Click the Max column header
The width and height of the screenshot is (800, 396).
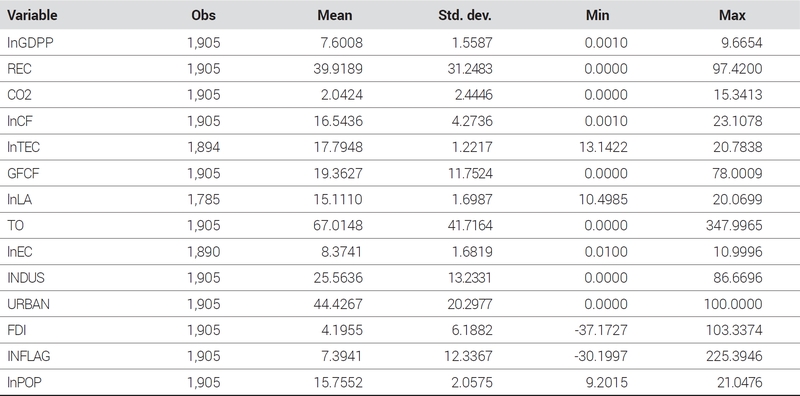(732, 15)
